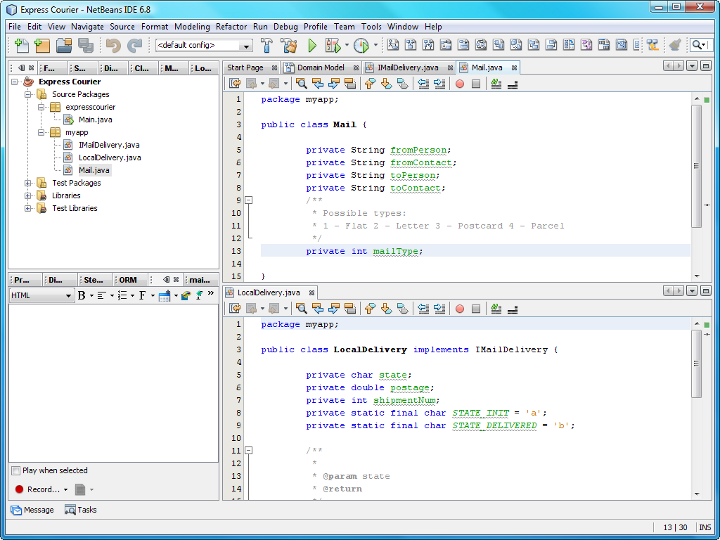Open the Tasks panel button
This screenshot has width=720, height=540.
point(81,510)
